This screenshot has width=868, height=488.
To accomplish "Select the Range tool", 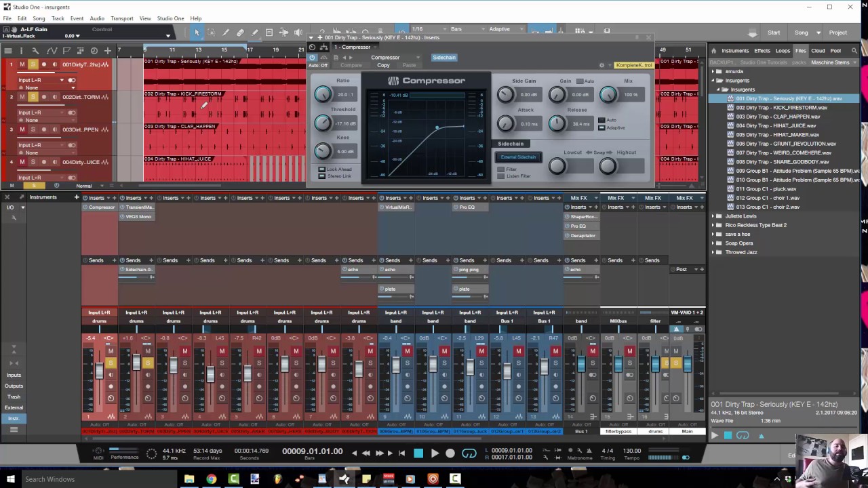I will (x=211, y=32).
